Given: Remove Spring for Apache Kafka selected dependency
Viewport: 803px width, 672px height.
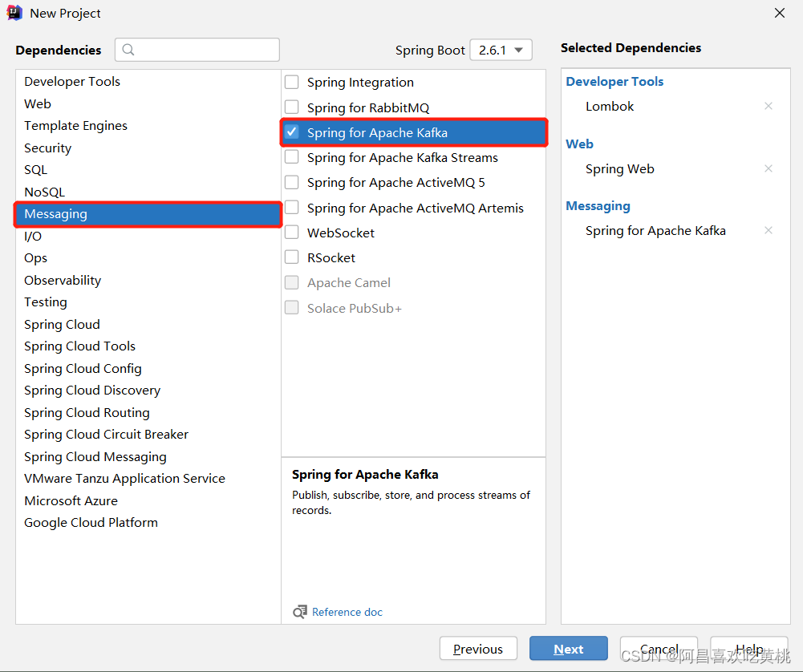Looking at the screenshot, I should [769, 230].
